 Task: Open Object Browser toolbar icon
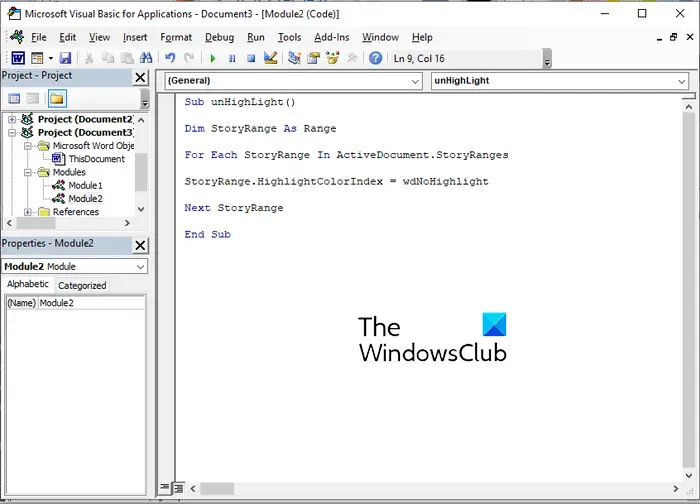pos(333,58)
